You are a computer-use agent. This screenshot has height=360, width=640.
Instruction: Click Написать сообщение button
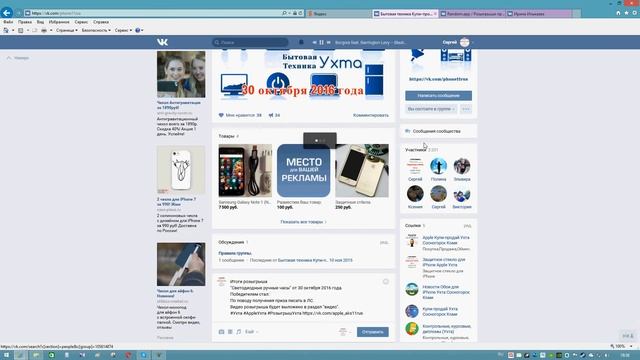pos(438,96)
